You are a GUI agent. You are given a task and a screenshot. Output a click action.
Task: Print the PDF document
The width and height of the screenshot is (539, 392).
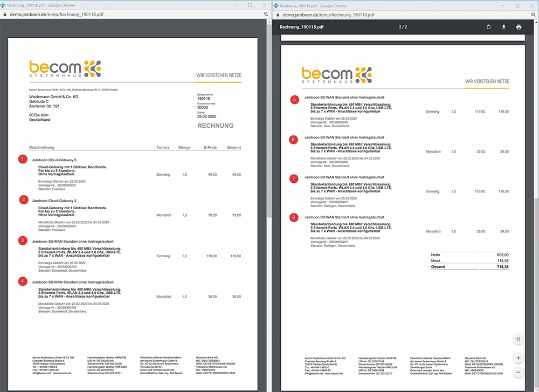(x=519, y=27)
